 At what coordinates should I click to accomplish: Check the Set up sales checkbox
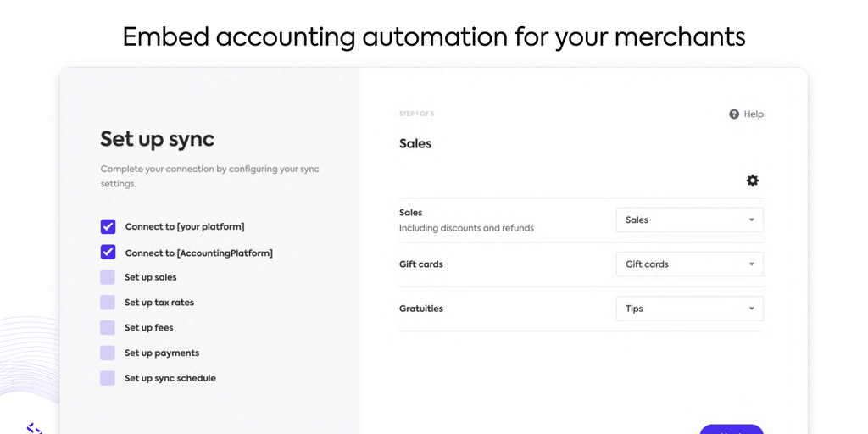coord(108,277)
